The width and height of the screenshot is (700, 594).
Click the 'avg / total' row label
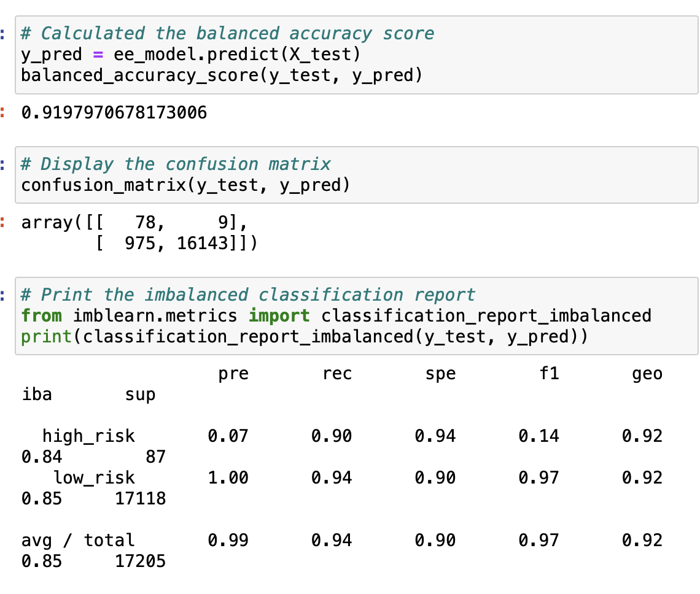coord(78,541)
